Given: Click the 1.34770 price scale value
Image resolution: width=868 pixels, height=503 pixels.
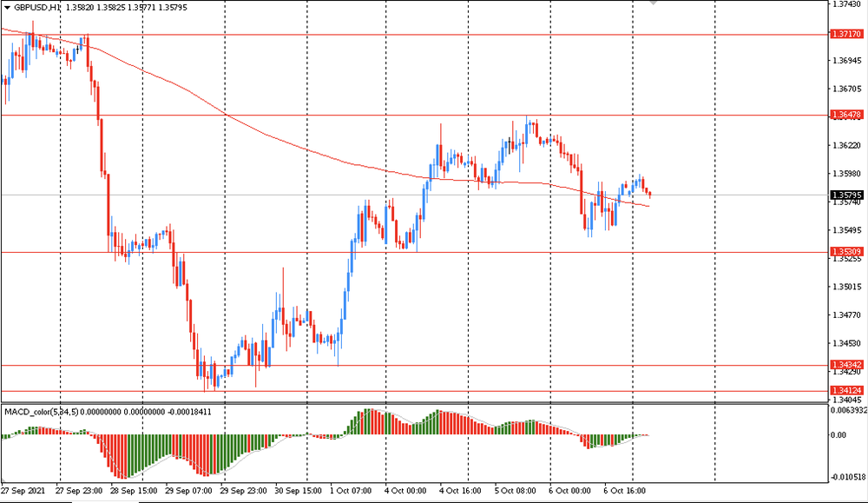Looking at the screenshot, I should (846, 314).
